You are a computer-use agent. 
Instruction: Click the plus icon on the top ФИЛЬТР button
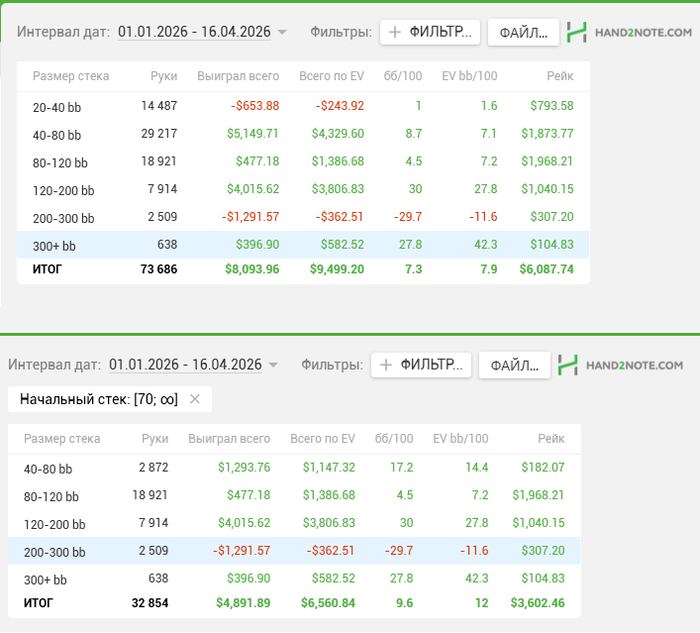click(x=395, y=32)
